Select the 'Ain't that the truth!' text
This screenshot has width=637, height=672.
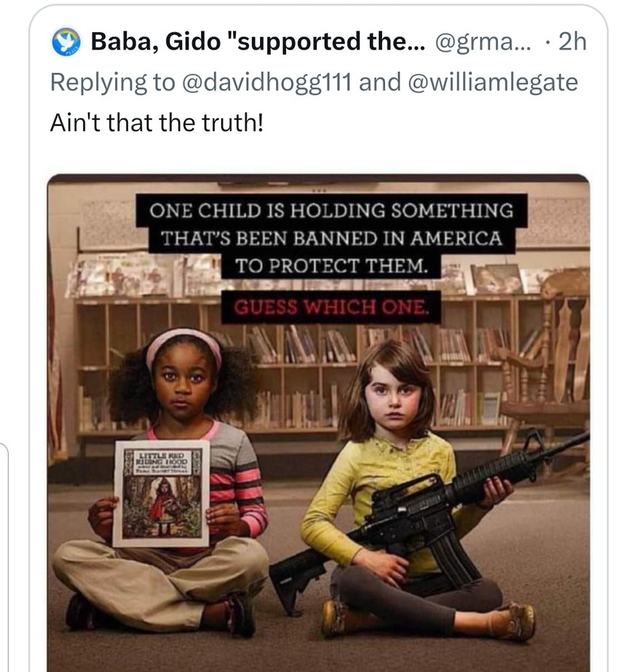click(x=157, y=122)
